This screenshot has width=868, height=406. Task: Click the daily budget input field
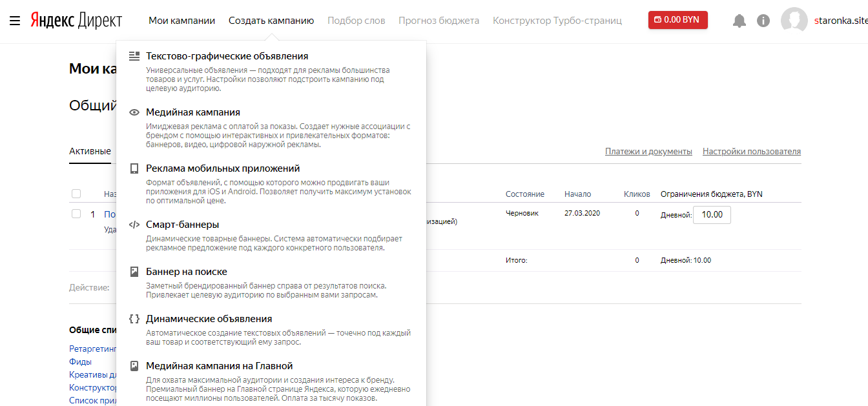712,214
